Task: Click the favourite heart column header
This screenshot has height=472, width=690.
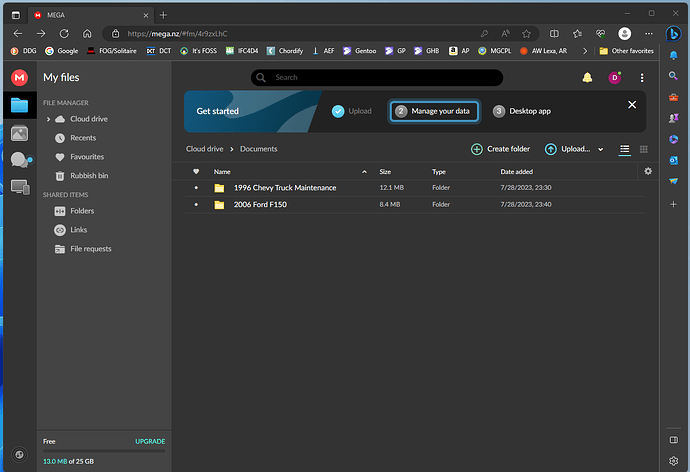Action: click(x=196, y=172)
